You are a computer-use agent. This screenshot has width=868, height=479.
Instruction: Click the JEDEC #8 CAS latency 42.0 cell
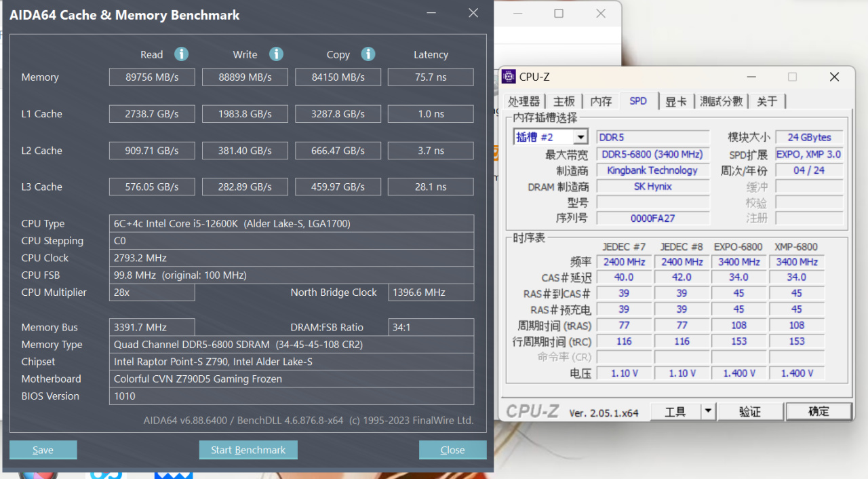pyautogui.click(x=682, y=277)
